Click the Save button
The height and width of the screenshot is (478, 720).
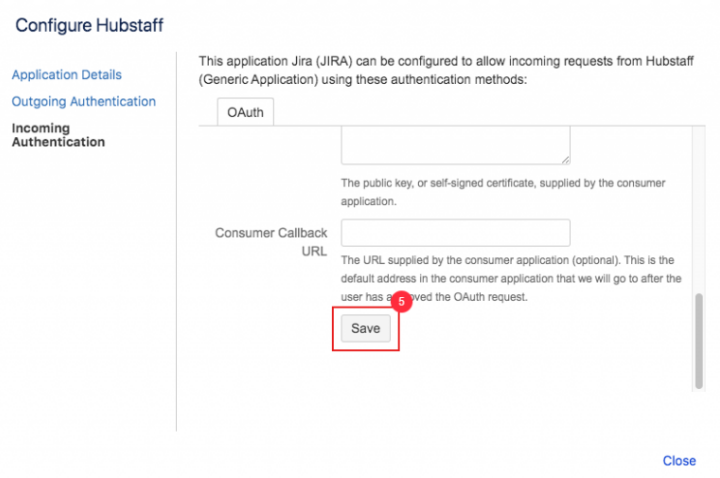pyautogui.click(x=365, y=328)
